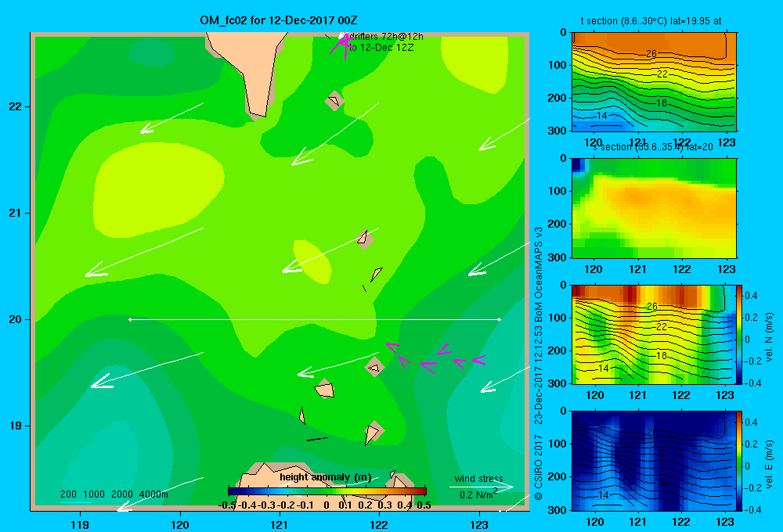The height and width of the screenshot is (532, 783).
Task: Click the 22 contour label in vel. E section
Action: [x=661, y=453]
